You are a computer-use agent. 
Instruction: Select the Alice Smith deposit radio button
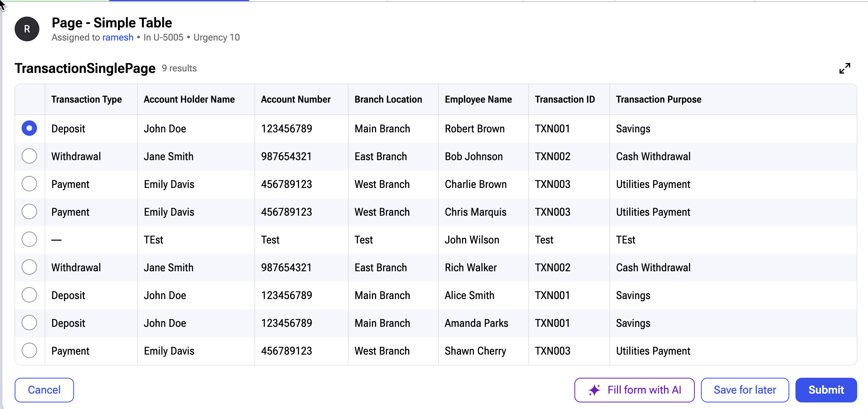[x=29, y=295]
